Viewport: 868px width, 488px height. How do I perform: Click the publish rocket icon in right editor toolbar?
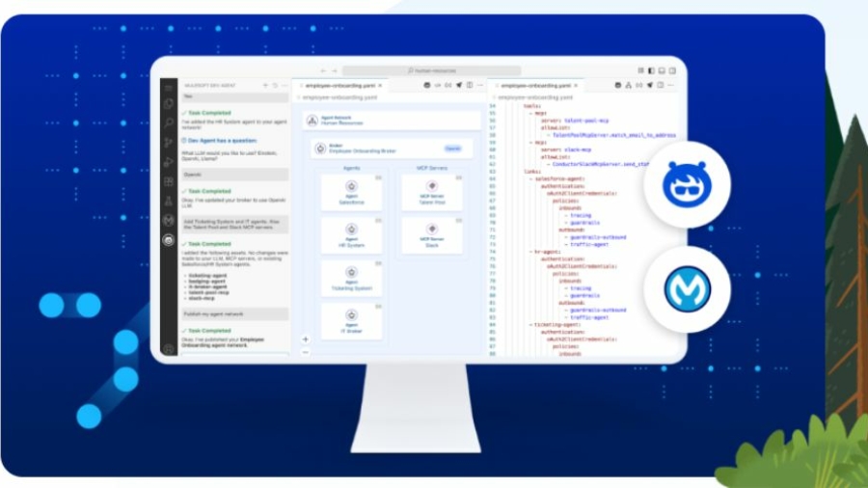(x=650, y=86)
